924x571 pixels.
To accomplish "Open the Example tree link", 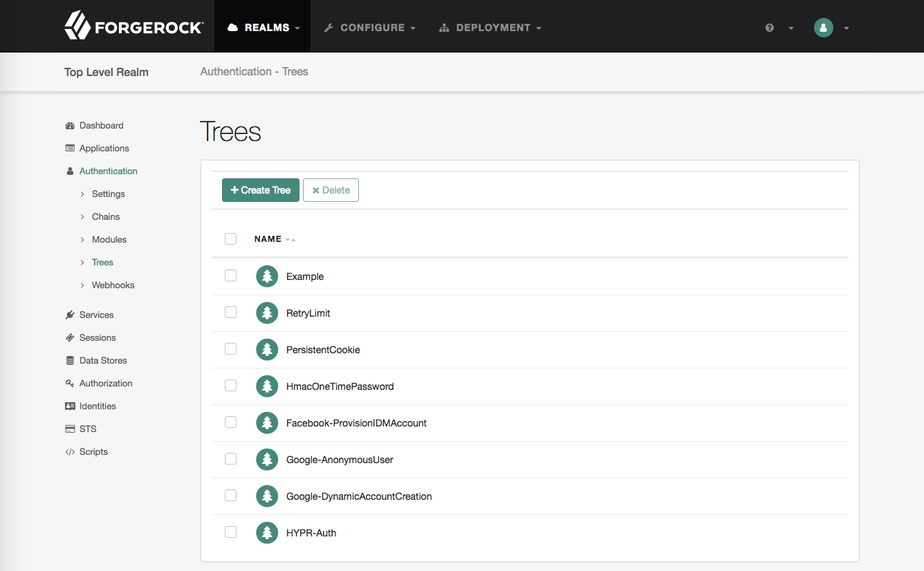I will [305, 277].
